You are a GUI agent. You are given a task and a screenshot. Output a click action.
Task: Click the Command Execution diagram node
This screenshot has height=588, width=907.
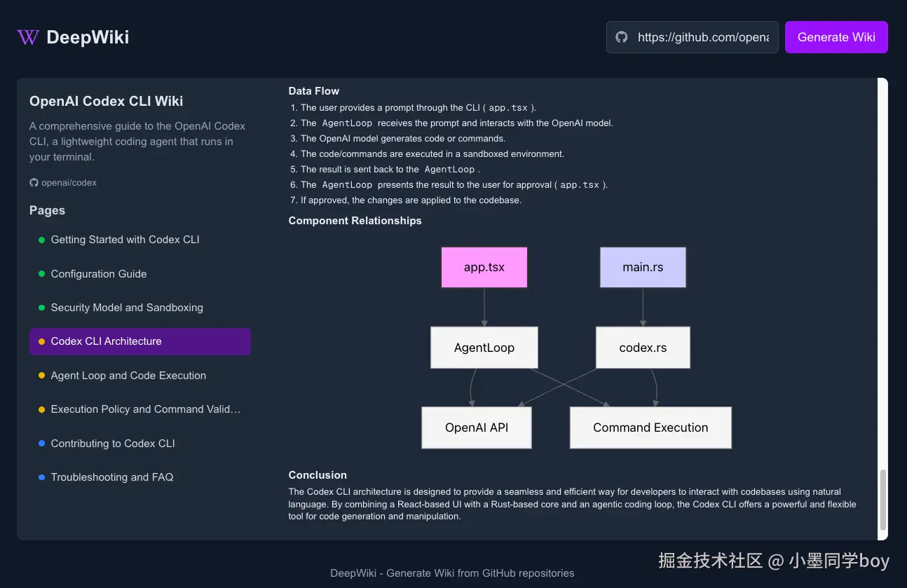pyautogui.click(x=650, y=428)
